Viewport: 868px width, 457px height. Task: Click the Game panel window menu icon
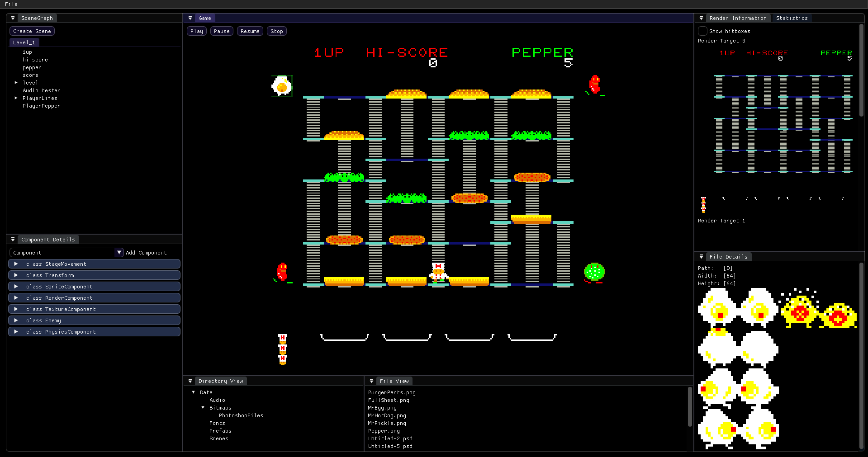click(x=190, y=18)
